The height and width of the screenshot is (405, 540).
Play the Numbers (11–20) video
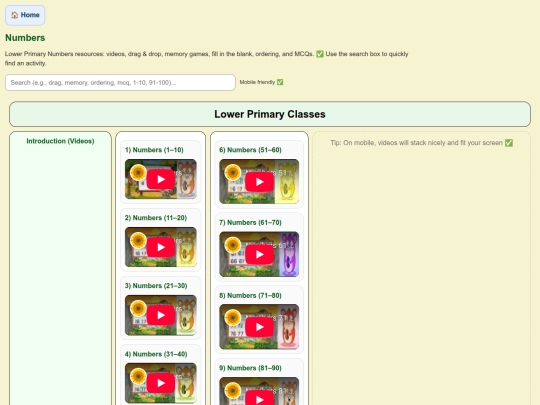click(160, 247)
